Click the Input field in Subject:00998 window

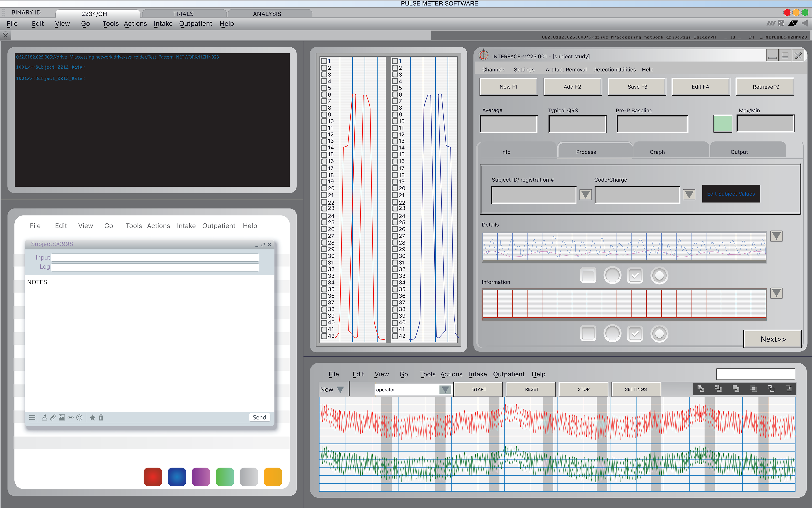tap(155, 257)
